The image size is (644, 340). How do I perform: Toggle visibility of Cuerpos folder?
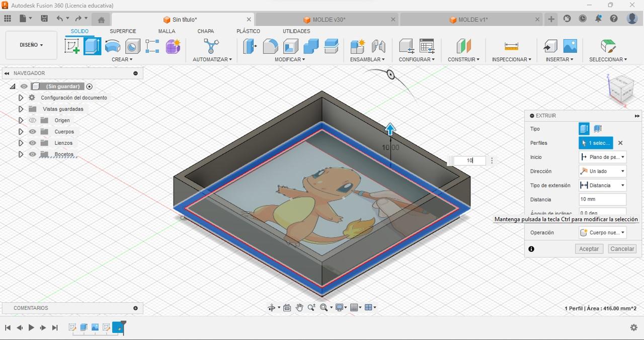[x=33, y=132]
